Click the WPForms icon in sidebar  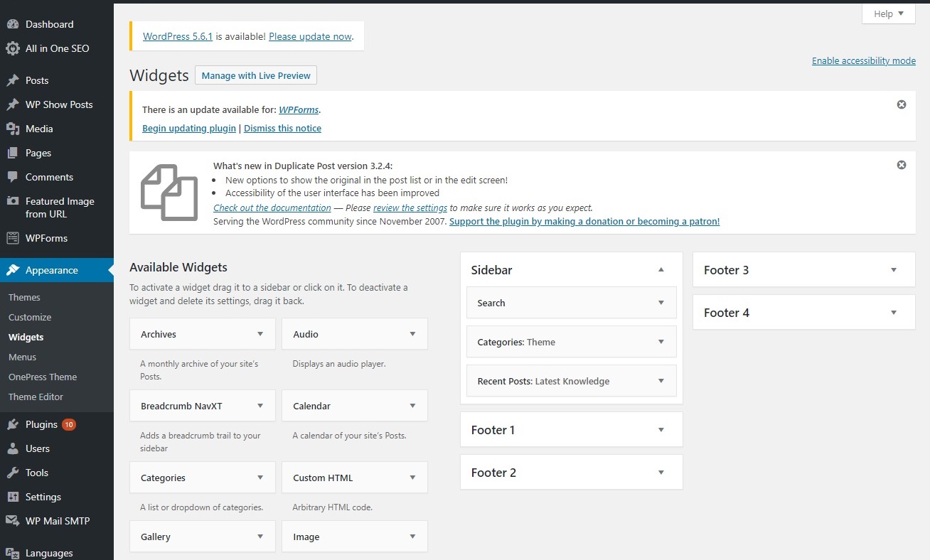pyautogui.click(x=12, y=238)
